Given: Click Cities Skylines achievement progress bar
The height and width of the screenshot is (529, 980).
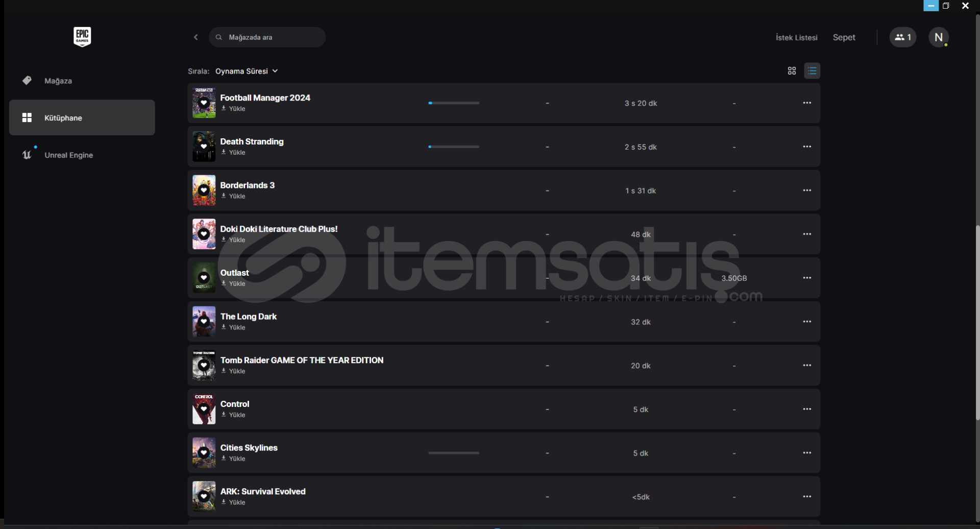Looking at the screenshot, I should (454, 453).
